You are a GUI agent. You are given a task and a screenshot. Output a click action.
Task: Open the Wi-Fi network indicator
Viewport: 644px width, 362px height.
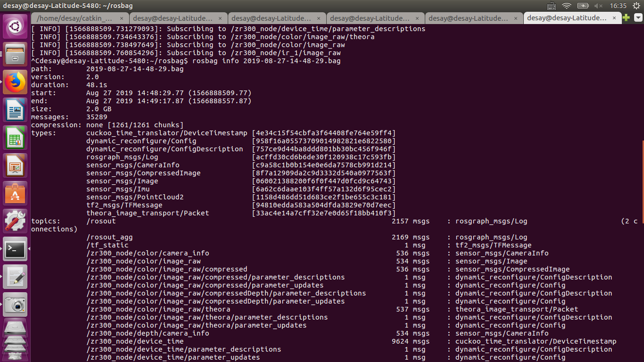click(x=567, y=6)
